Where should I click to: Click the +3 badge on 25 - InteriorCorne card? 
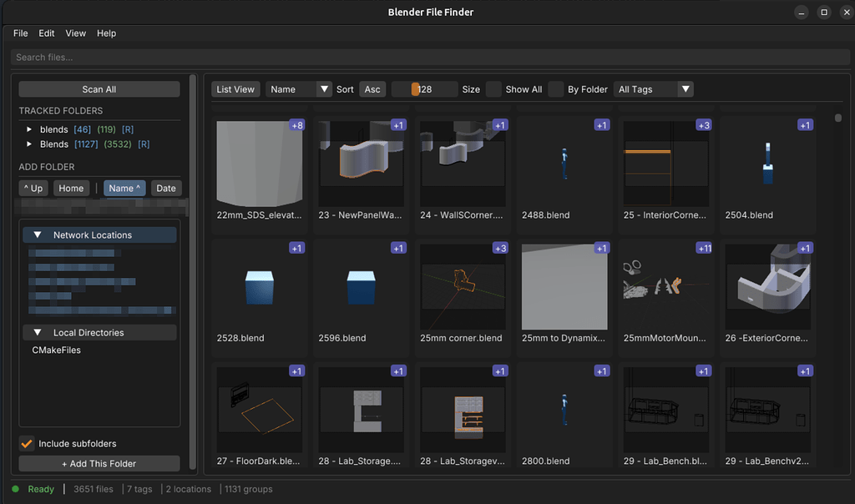point(703,125)
